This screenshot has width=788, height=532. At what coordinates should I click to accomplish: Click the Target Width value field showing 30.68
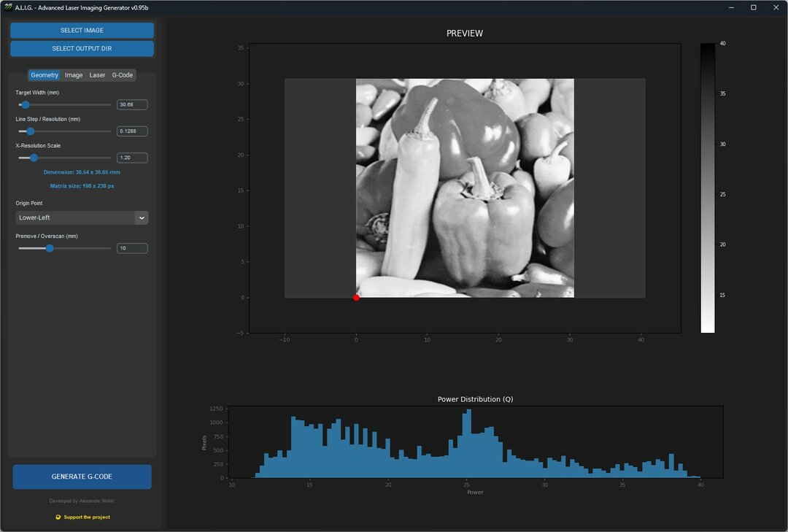(131, 104)
